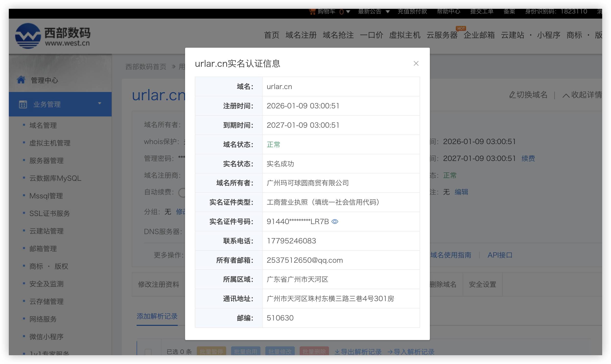The height and width of the screenshot is (364, 611).
Task: Open 域名注册 in the top navigation
Action: pyautogui.click(x=301, y=35)
